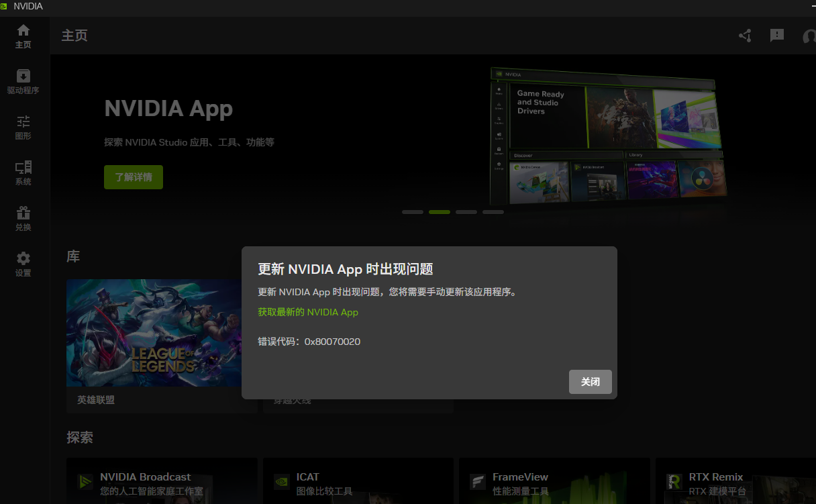Click the FrameView app icon

point(478,482)
